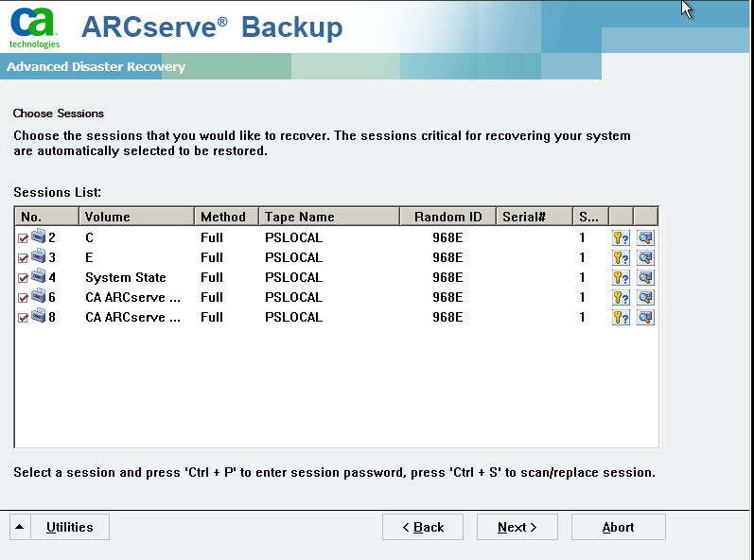
Task: Click the scan/replace icon for System State session
Action: (x=645, y=277)
